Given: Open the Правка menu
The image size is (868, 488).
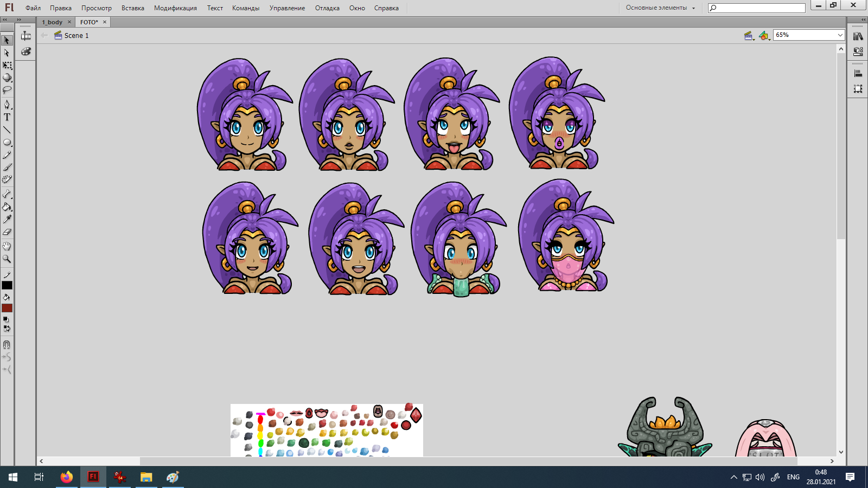Looking at the screenshot, I should coord(61,8).
